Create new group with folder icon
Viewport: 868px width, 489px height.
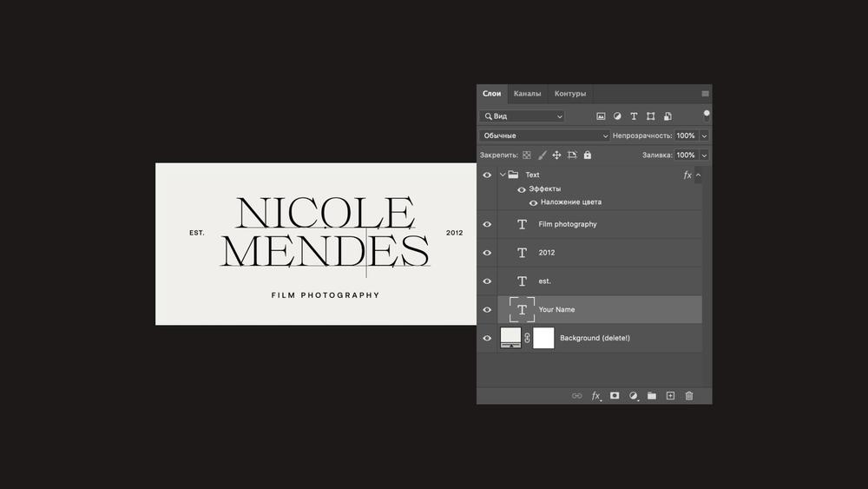(x=652, y=396)
